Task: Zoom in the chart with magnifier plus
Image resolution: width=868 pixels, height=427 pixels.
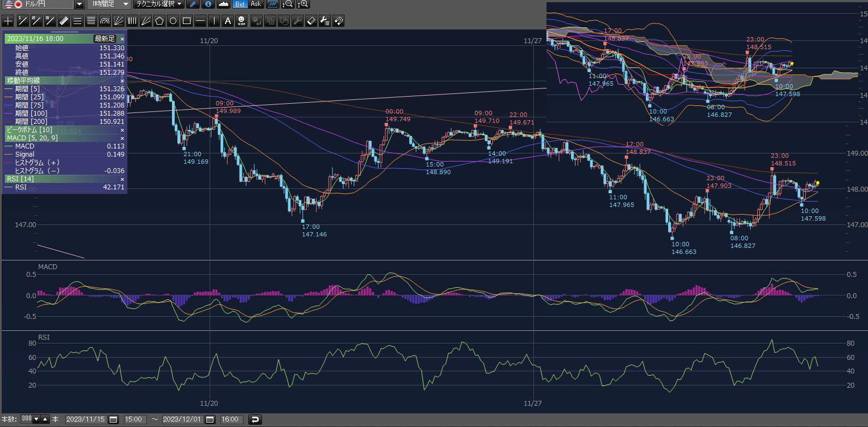Action: [303, 4]
